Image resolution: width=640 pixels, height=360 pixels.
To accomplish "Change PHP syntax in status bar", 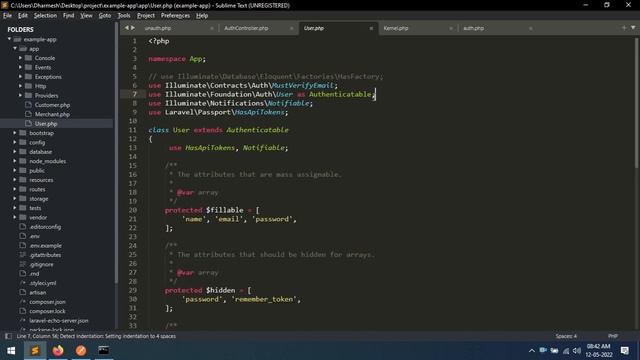I will (613, 336).
